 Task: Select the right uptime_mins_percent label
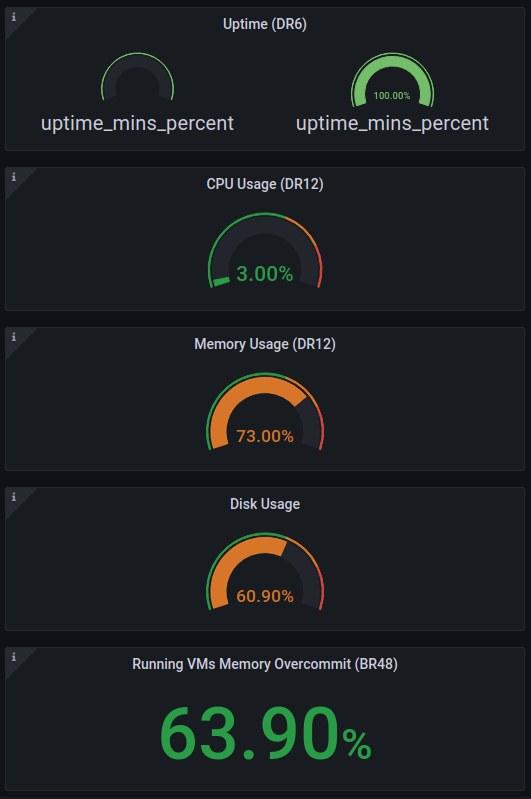pos(392,123)
